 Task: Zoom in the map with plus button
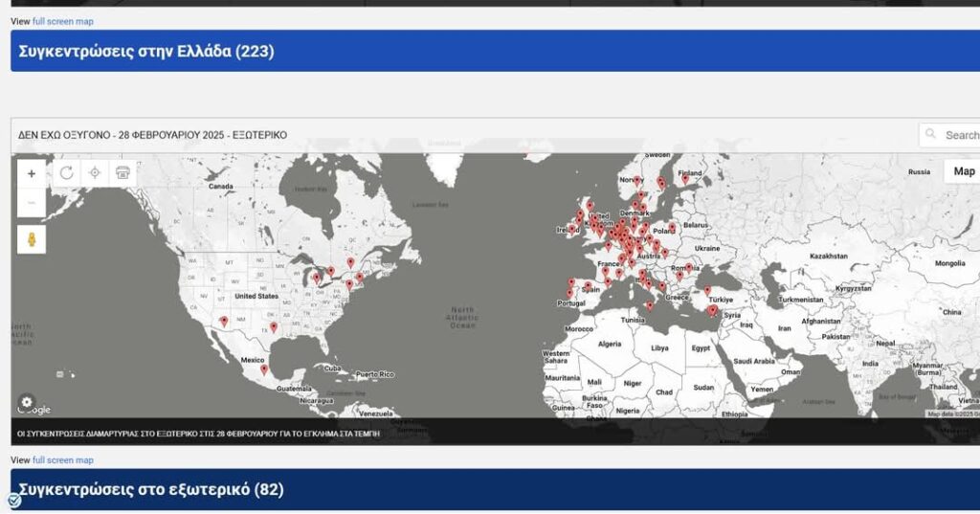click(x=32, y=173)
